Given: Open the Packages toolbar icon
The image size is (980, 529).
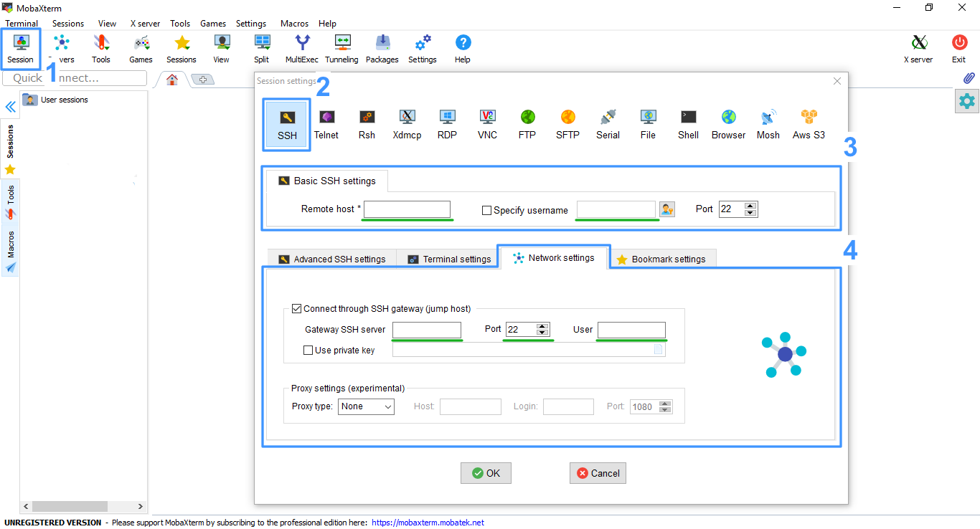Looking at the screenshot, I should [x=382, y=49].
